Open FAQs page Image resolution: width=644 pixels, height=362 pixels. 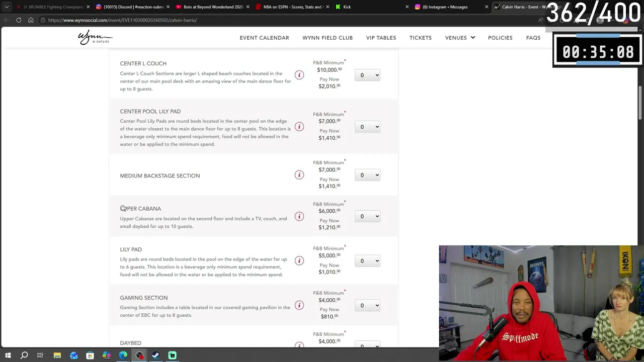pyautogui.click(x=533, y=38)
